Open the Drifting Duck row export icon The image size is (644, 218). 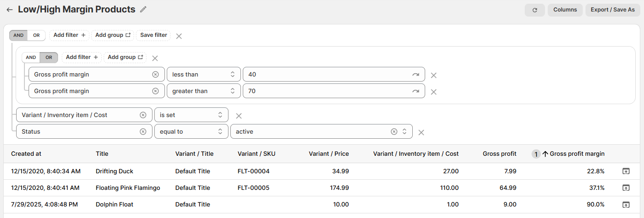[x=626, y=171]
